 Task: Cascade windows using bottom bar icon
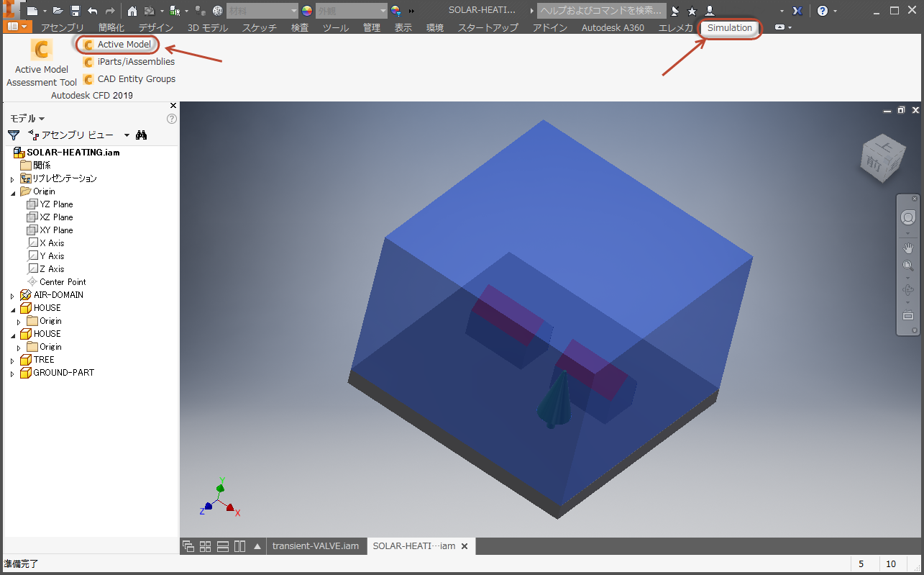pyautogui.click(x=188, y=546)
